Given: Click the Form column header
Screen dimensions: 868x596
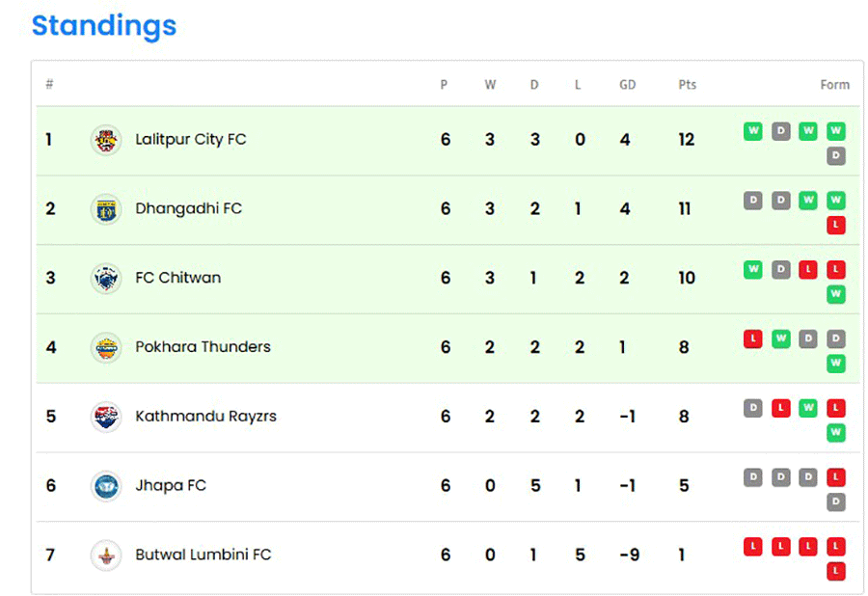Looking at the screenshot, I should pos(835,85).
